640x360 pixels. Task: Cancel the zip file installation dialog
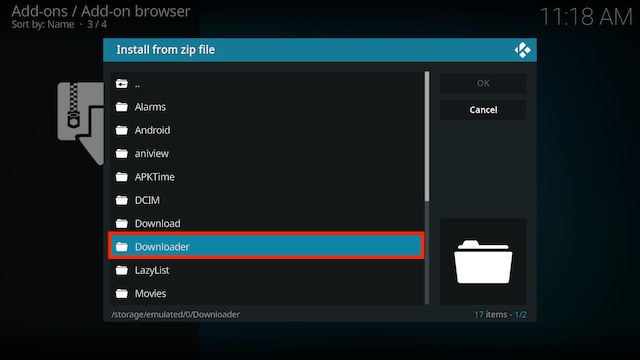(483, 110)
